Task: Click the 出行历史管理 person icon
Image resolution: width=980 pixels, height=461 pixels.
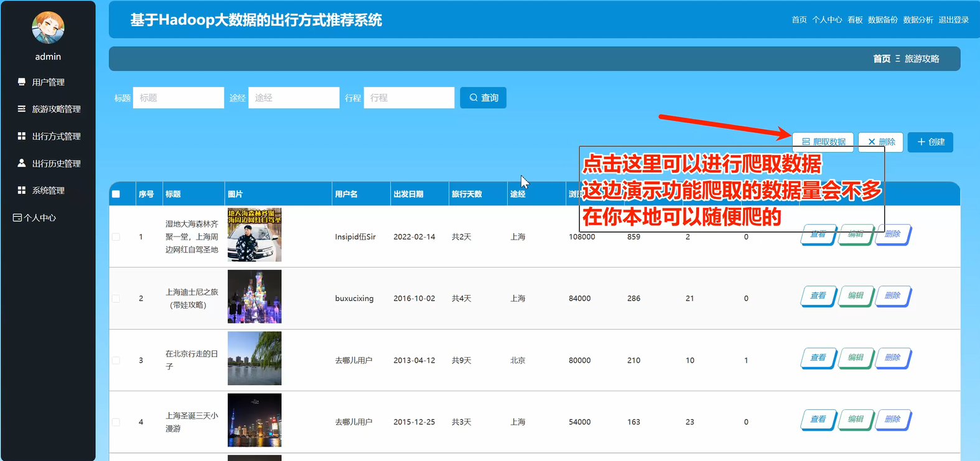Action: [22, 163]
